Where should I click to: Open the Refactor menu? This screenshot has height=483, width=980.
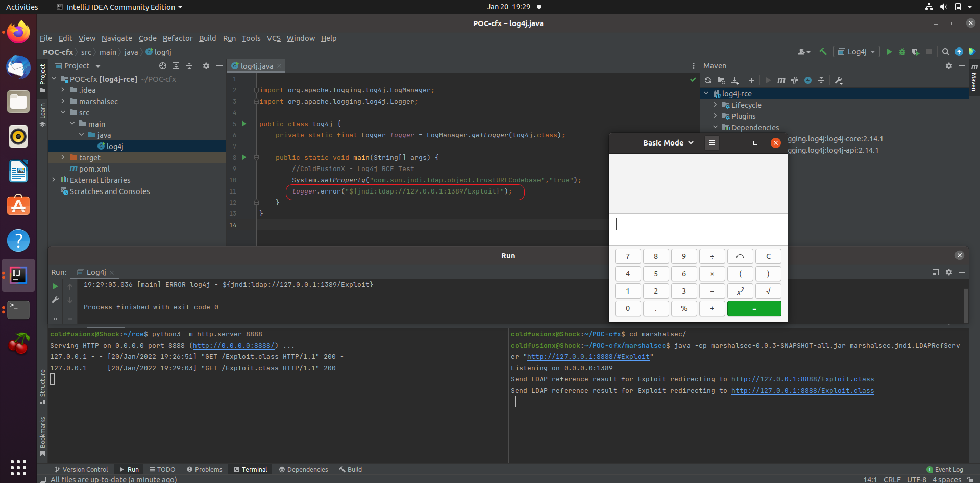coord(178,38)
